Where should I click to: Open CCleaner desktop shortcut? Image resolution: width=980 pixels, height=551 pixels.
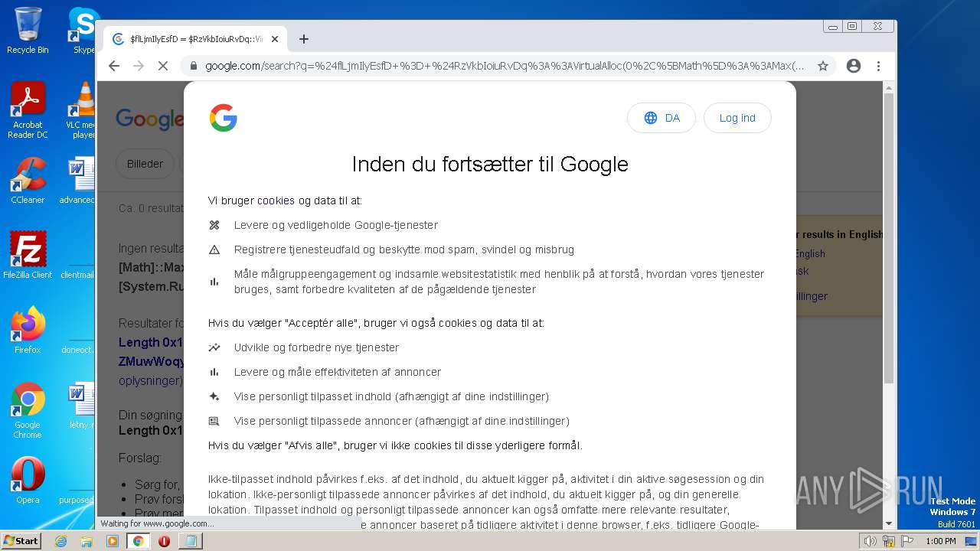click(x=28, y=181)
